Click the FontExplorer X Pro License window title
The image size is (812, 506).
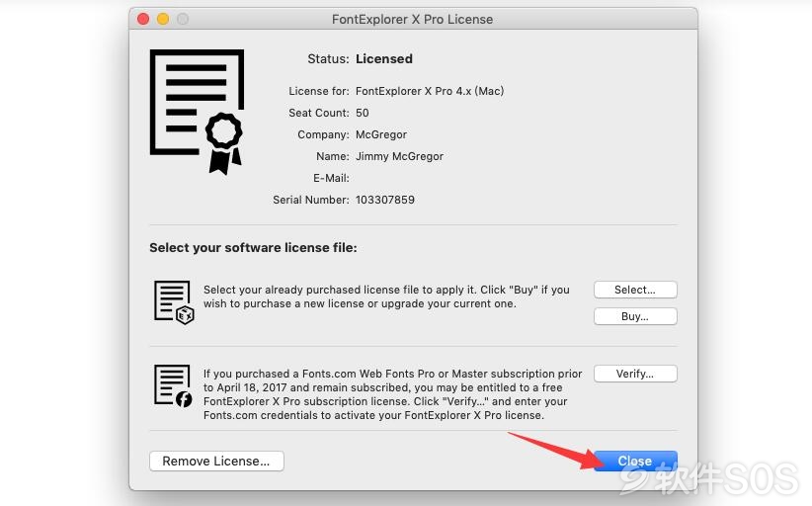(x=412, y=19)
